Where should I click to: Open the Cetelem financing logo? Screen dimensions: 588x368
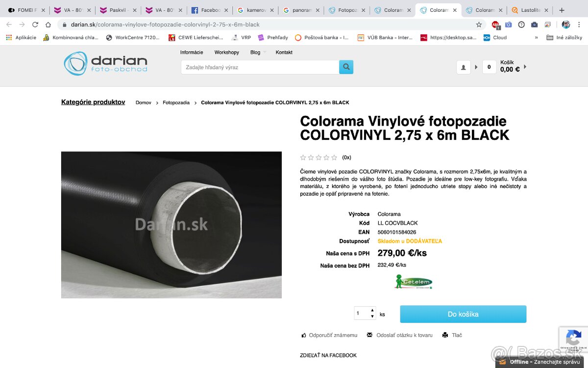pyautogui.click(x=414, y=282)
